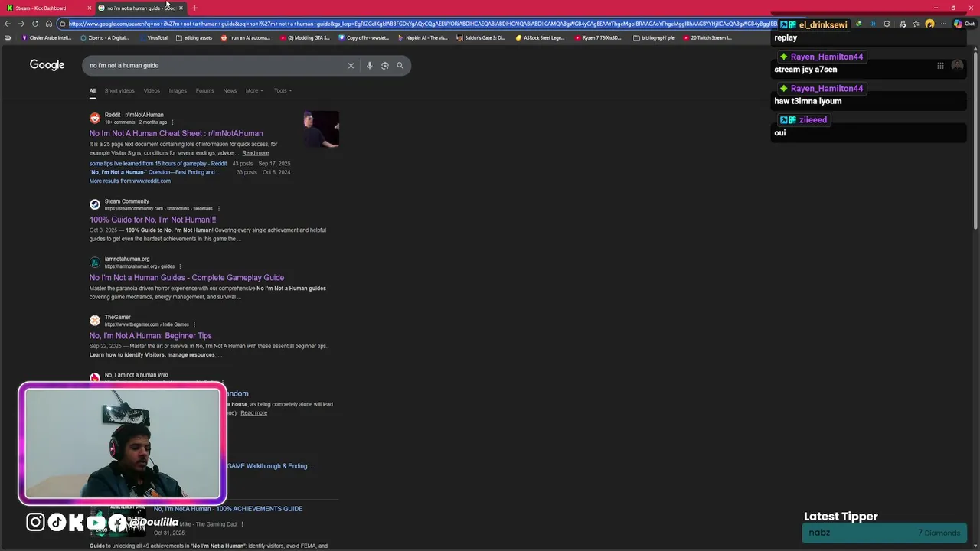
Task: Start a voice search with microphone
Action: (x=369, y=66)
